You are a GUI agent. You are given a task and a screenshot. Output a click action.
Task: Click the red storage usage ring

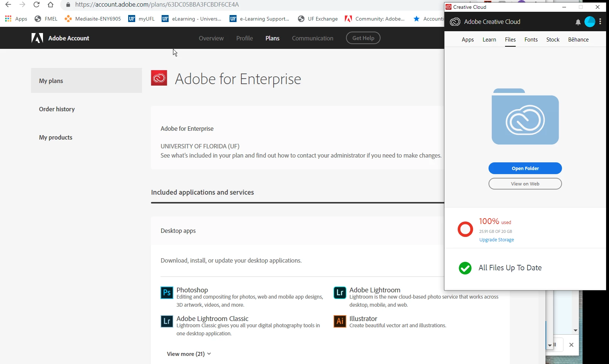(x=465, y=229)
